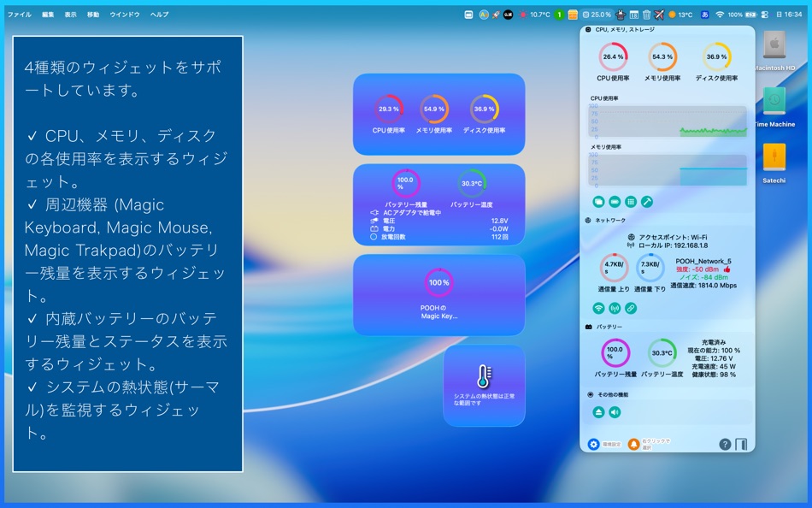Select the Wi-Fi icon in the network section
Viewport: 812px width, 508px height.
(x=598, y=309)
